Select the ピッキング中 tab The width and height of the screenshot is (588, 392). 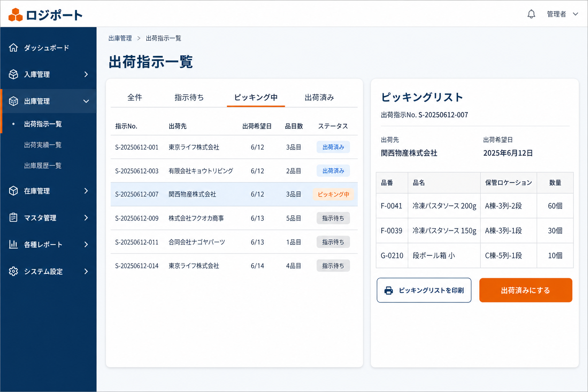coord(256,97)
